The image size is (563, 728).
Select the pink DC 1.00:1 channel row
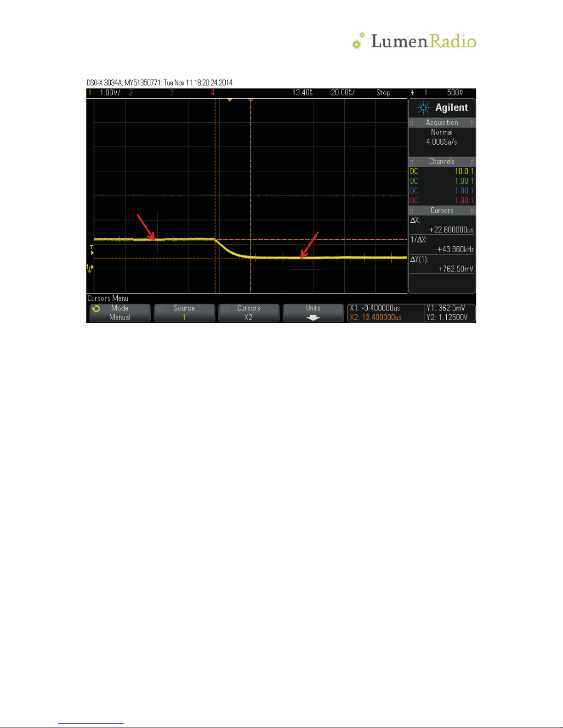[x=442, y=200]
